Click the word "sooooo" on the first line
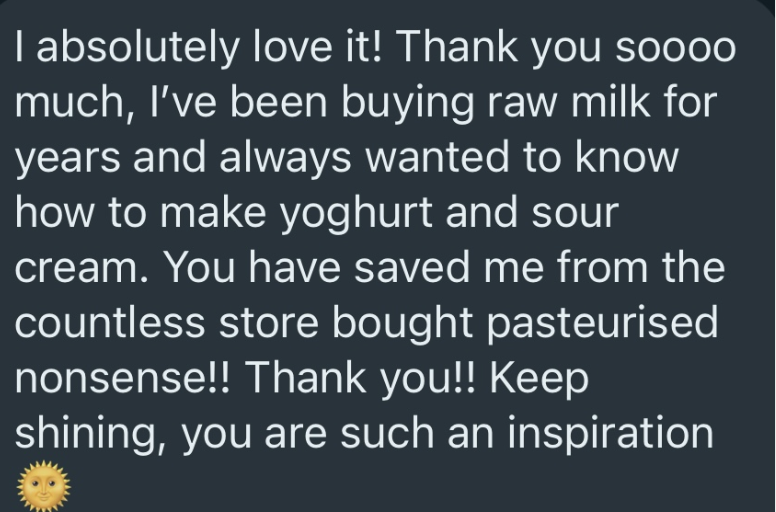Image resolution: width=776 pixels, height=512 pixels. tap(676, 48)
